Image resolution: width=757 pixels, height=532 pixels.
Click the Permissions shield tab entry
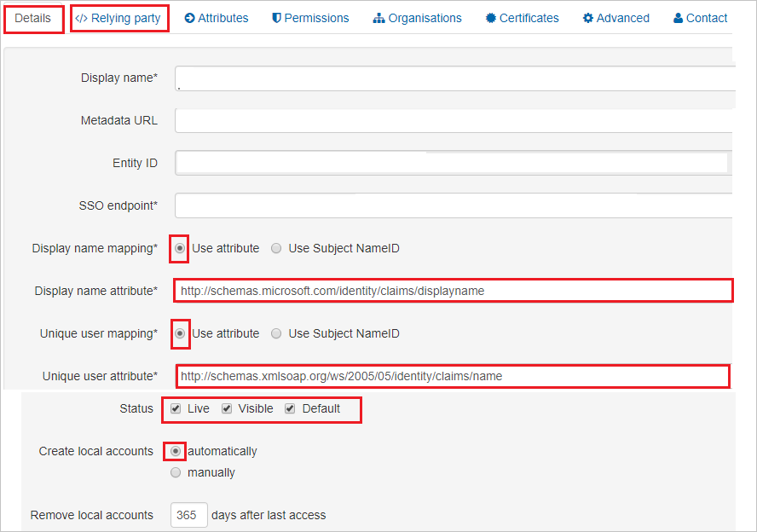click(x=310, y=17)
